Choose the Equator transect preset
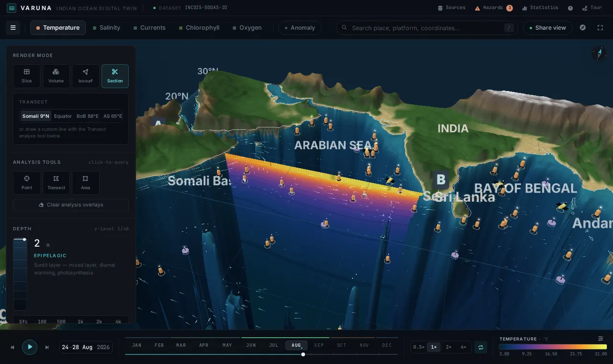The height and width of the screenshot is (364, 613). pos(63,116)
